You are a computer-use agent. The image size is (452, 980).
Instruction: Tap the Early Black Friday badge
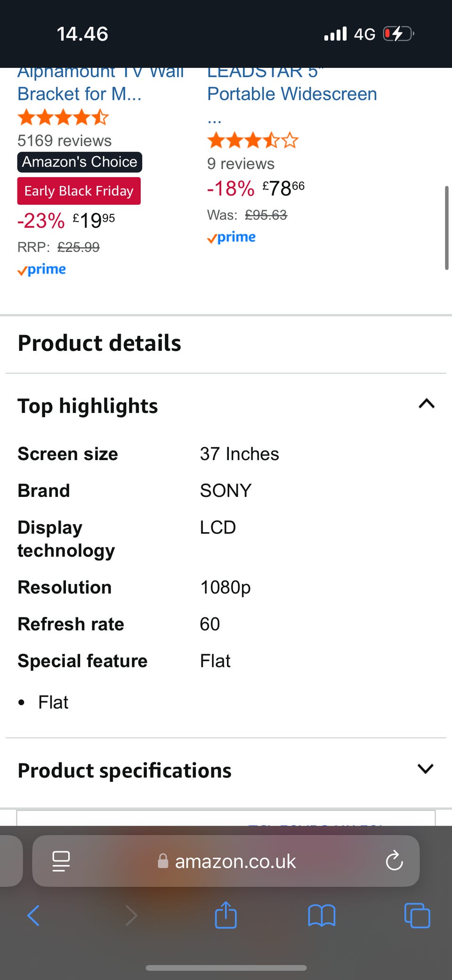79,191
